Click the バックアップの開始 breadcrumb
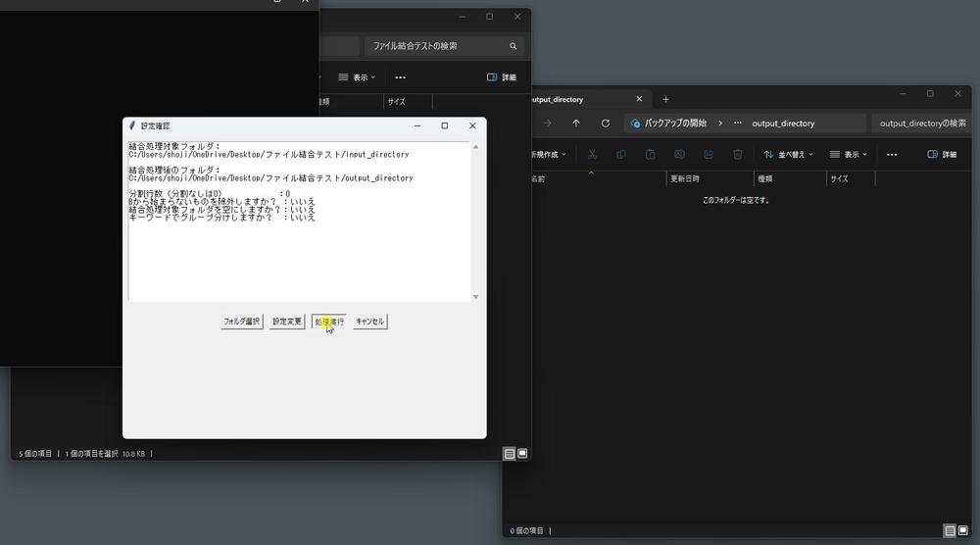The height and width of the screenshot is (545, 980). click(x=675, y=124)
